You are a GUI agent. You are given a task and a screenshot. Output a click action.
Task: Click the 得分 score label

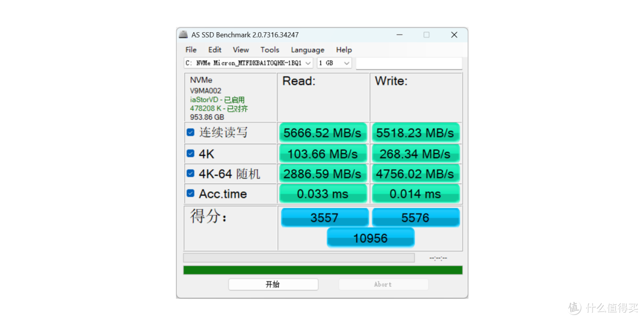click(x=208, y=216)
